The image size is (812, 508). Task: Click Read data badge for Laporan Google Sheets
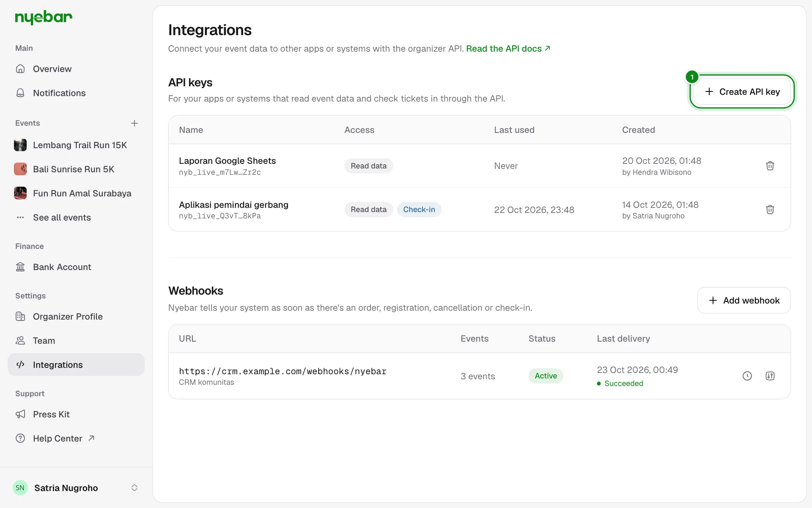pyautogui.click(x=368, y=166)
